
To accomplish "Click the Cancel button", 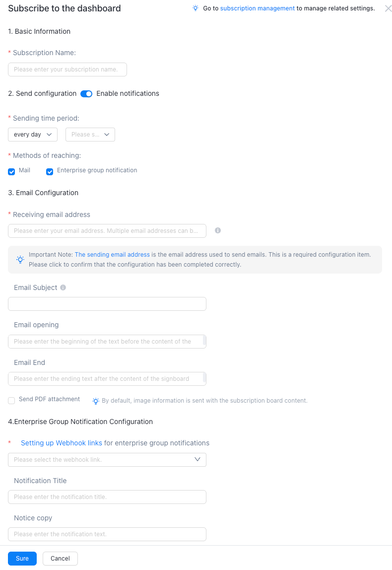I will click(x=61, y=559).
